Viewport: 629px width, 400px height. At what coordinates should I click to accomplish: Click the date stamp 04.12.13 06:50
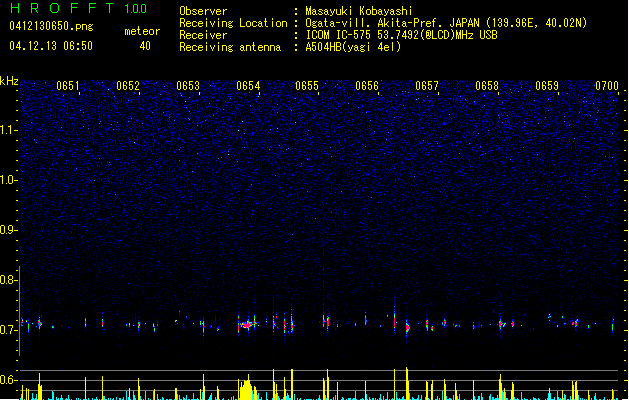[51, 46]
